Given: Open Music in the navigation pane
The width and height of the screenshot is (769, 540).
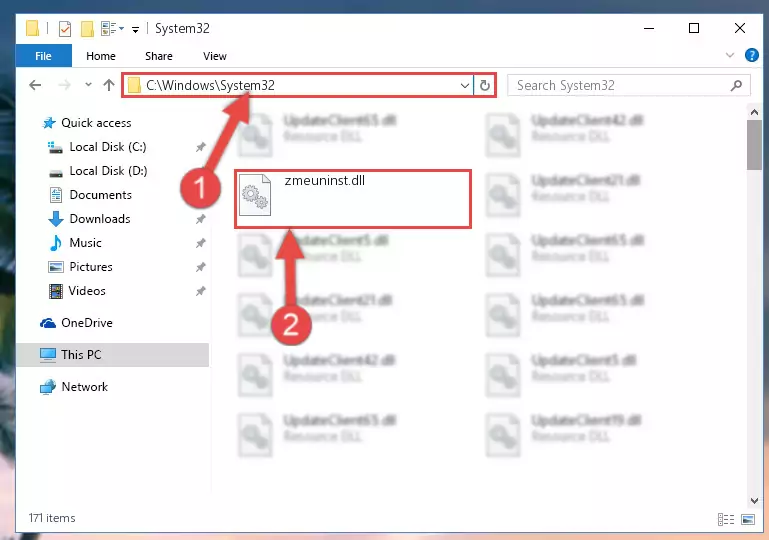Looking at the screenshot, I should pos(85,243).
